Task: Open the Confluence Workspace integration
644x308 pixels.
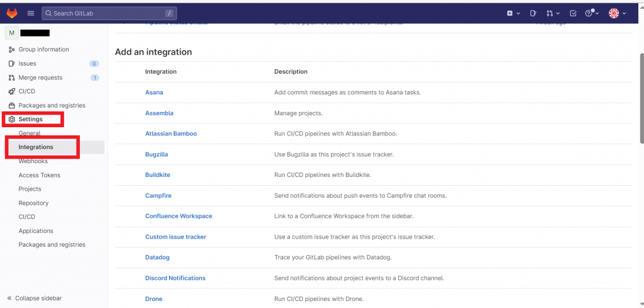Action: tap(179, 216)
